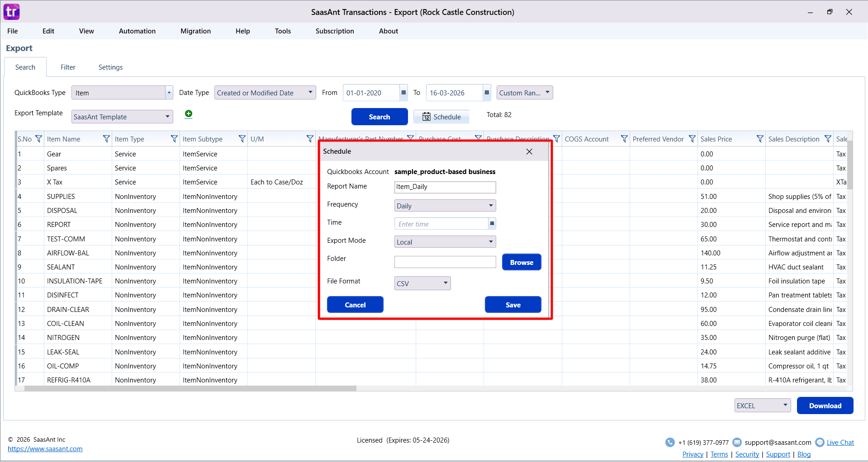The width and height of the screenshot is (868, 462).
Task: Filter the U/M column
Action: coord(310,139)
